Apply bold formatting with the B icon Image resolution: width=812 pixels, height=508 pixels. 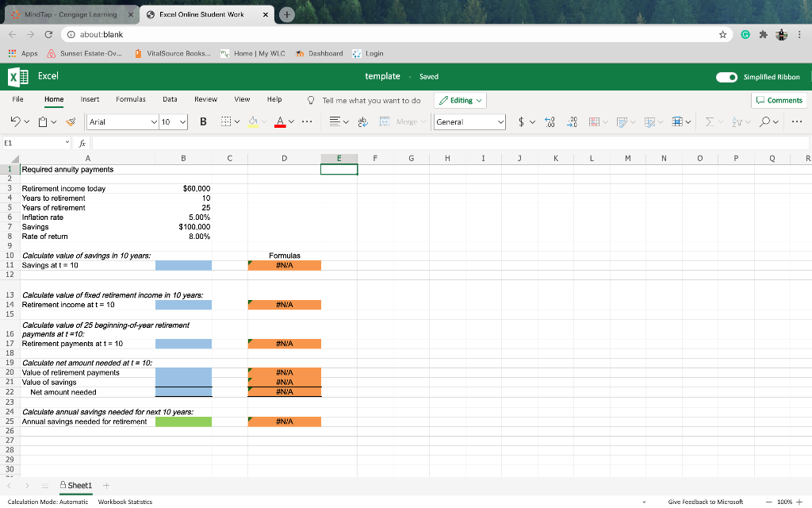[201, 123]
